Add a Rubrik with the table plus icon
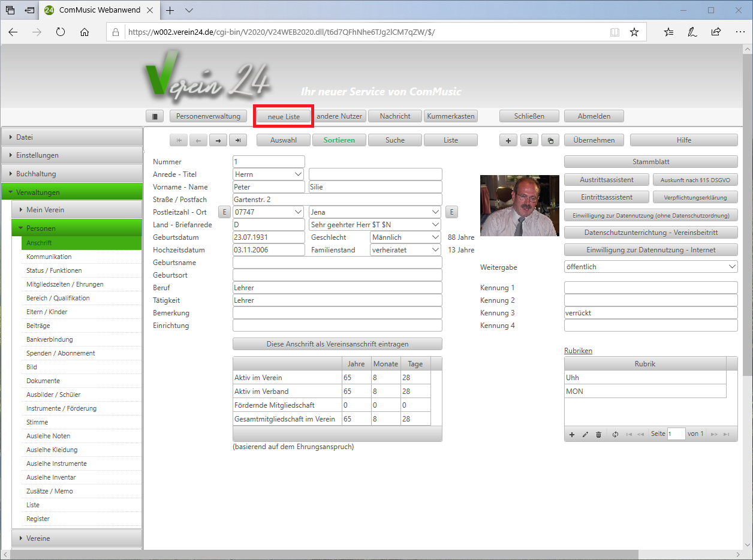The width and height of the screenshot is (753, 560). pyautogui.click(x=572, y=434)
